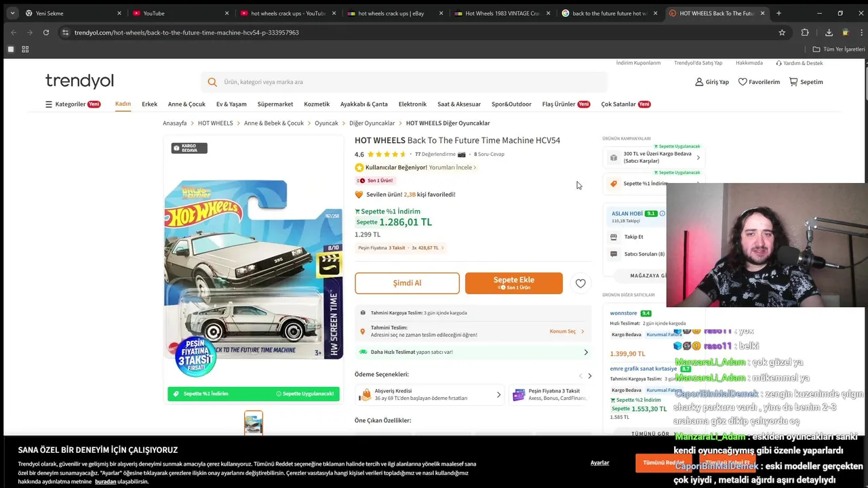Reload the page with refresh icon
Image resolution: width=868 pixels, height=488 pixels.
pos(46,32)
